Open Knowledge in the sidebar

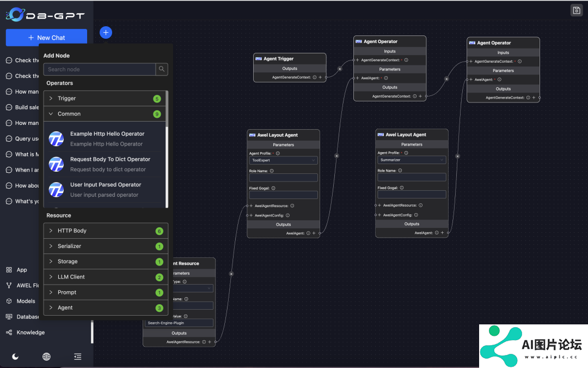26,333
